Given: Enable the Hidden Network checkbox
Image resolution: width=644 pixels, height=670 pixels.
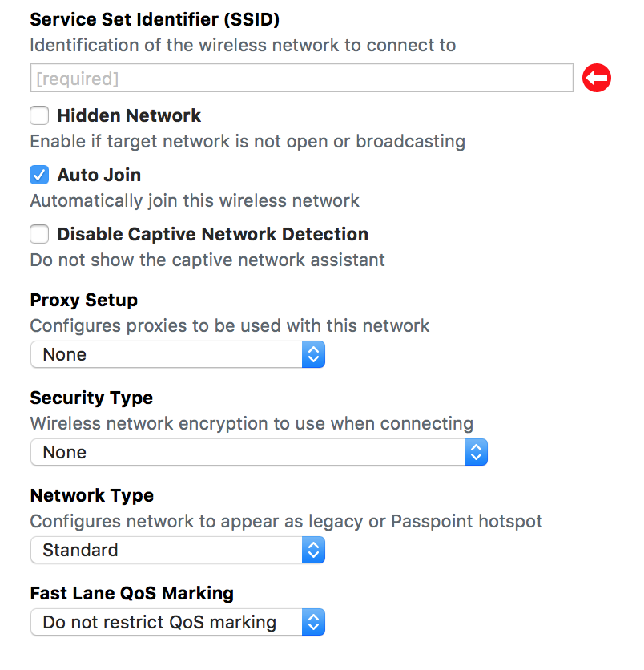Looking at the screenshot, I should pyautogui.click(x=39, y=116).
